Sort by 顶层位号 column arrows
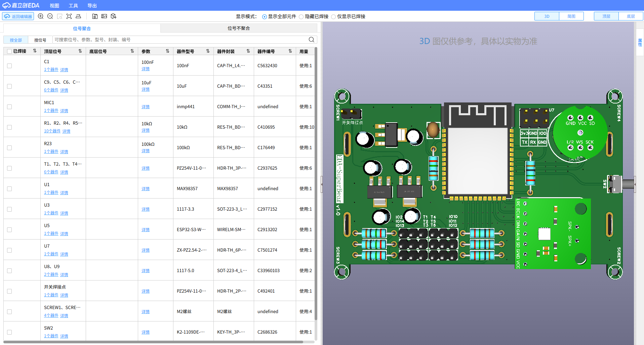Image resolution: width=644 pixels, height=345 pixels. 80,51
